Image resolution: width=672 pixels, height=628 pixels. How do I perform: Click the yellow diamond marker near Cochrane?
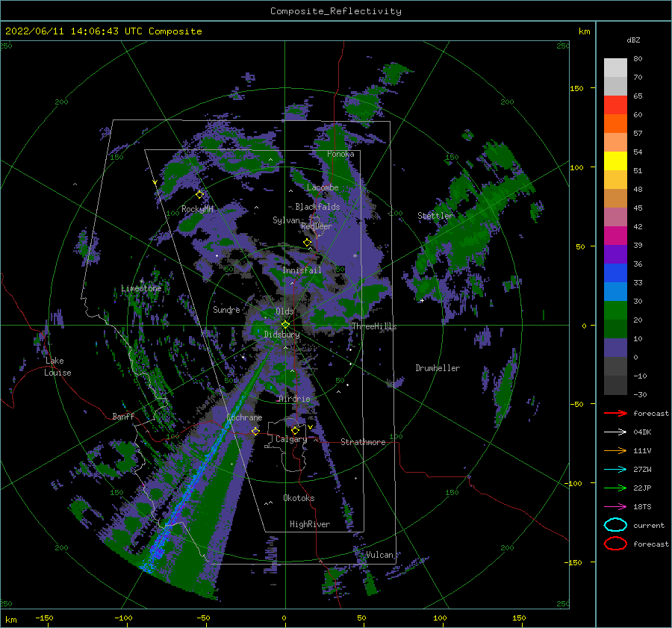coord(255,431)
